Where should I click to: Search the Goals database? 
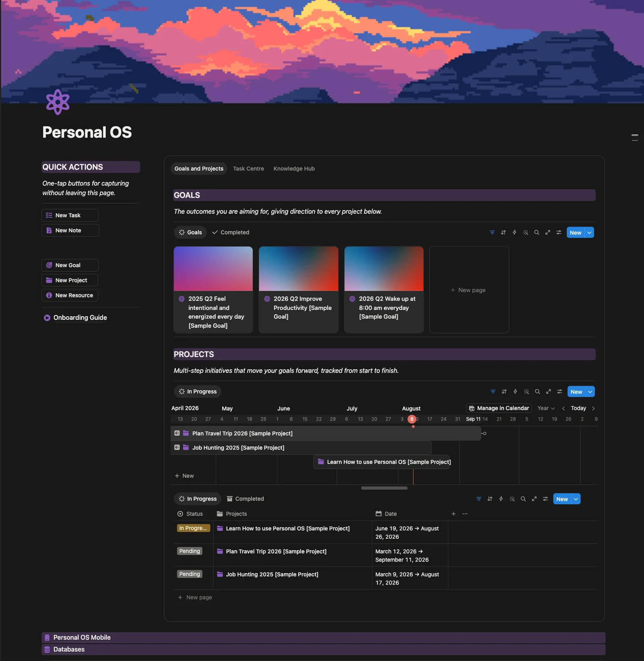[537, 233]
